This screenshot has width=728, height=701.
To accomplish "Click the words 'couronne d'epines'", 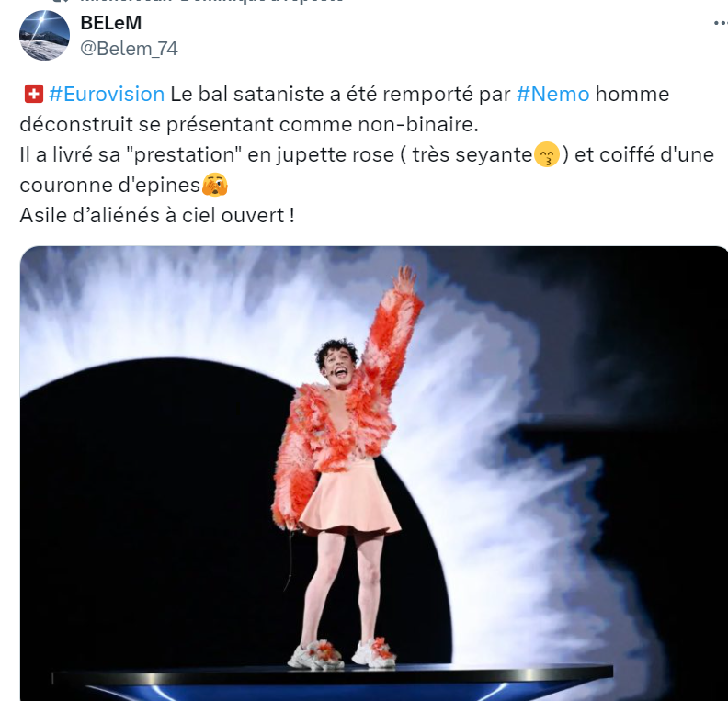I will (109, 186).
